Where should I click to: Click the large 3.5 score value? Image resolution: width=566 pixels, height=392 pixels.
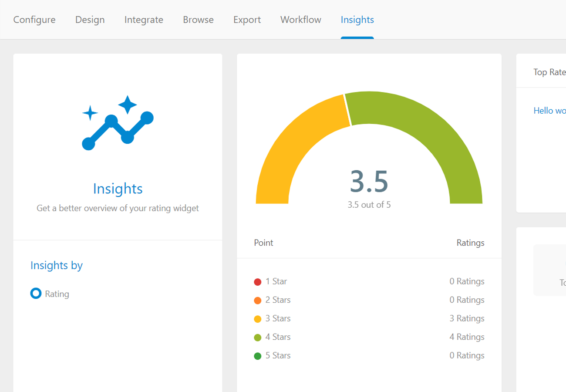click(369, 181)
